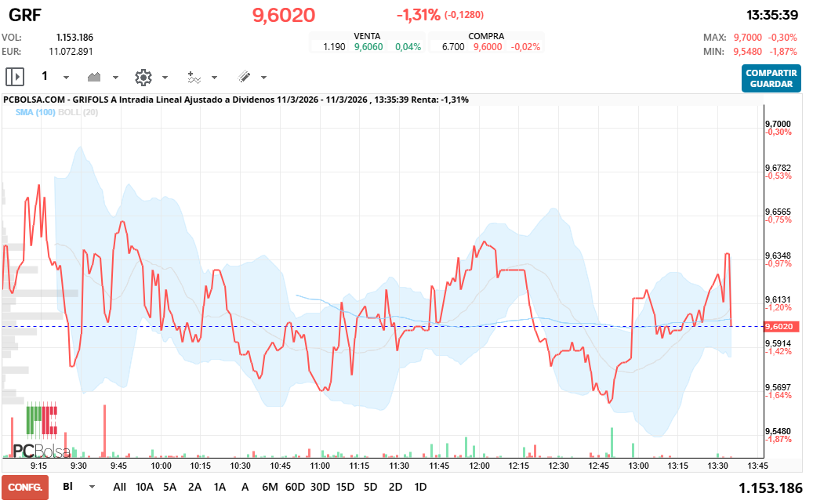The image size is (813, 504).
Task: Select the All time range
Action: coord(119,487)
